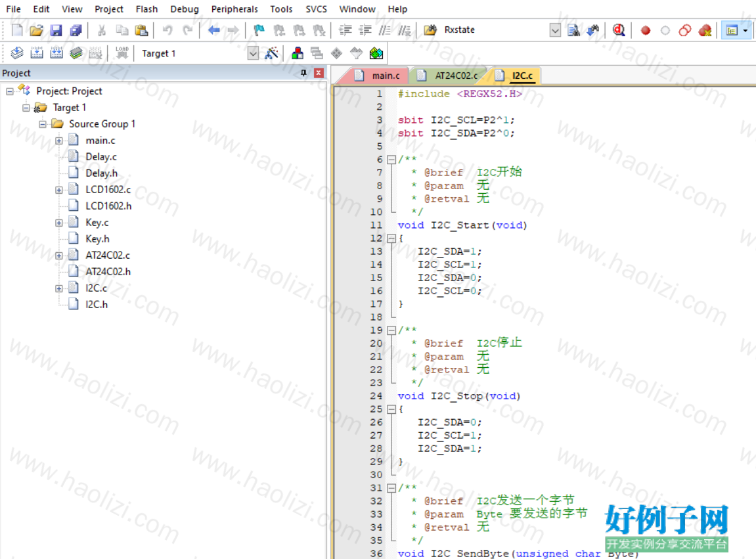
Task: Pin the Project panel auto-hide
Action: pos(303,73)
